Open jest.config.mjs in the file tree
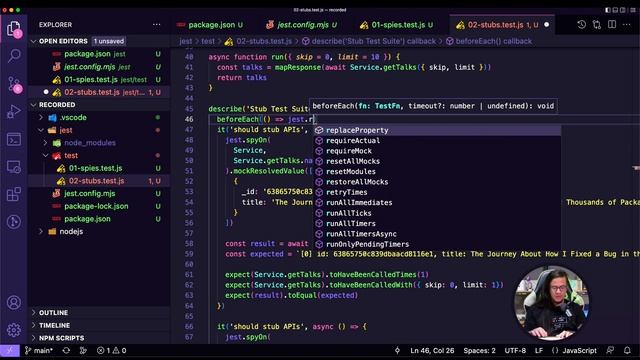 point(99,193)
